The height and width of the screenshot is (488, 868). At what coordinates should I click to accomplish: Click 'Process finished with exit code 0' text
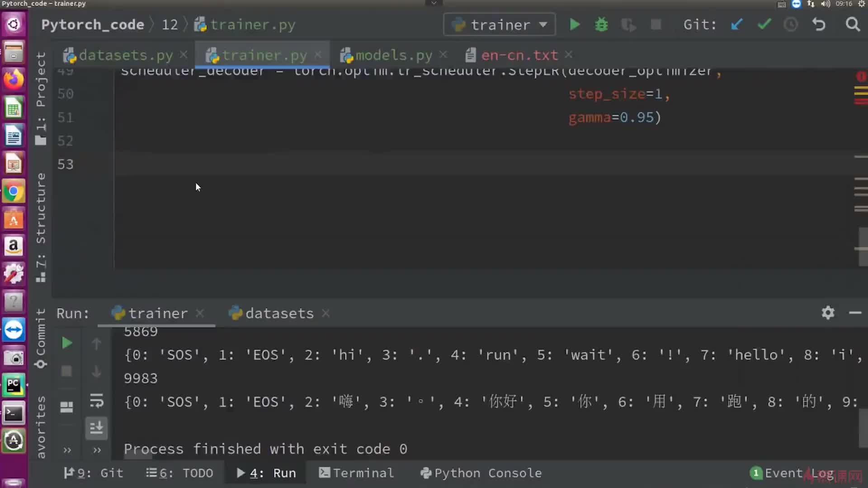(x=265, y=449)
